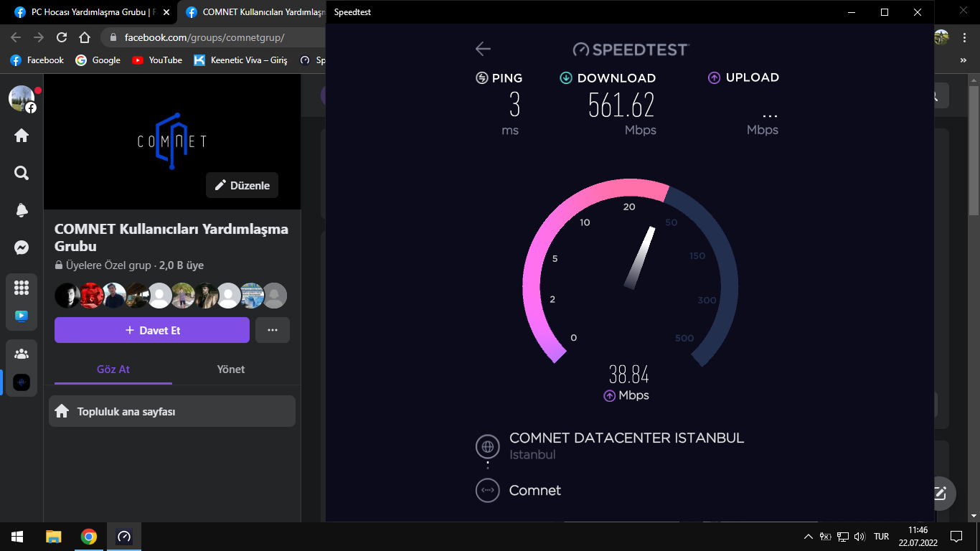Open the Facebook apps grid menu
Image resolution: width=980 pixels, height=551 pixels.
pyautogui.click(x=22, y=287)
